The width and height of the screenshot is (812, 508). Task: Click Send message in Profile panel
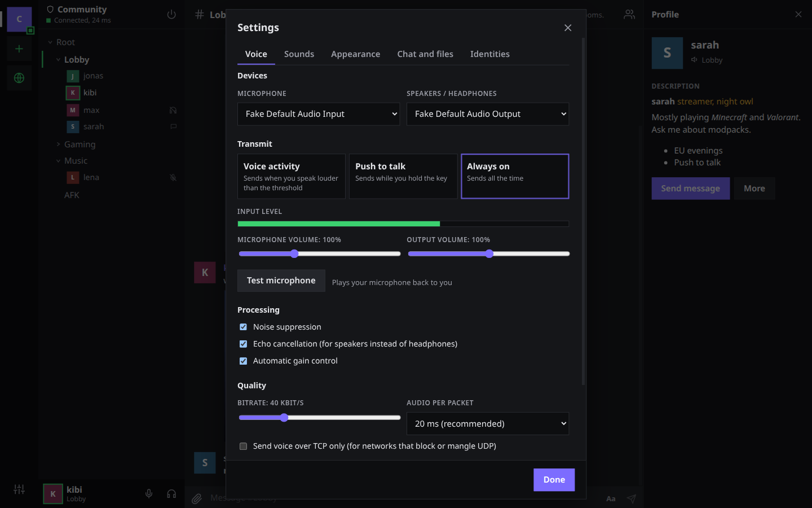coord(691,189)
